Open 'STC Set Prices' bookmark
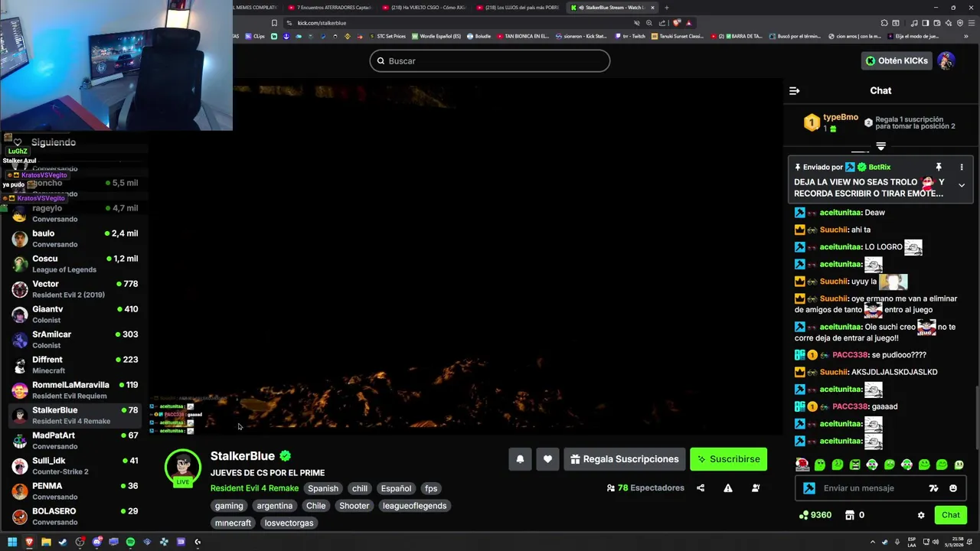The width and height of the screenshot is (980, 551). [387, 36]
